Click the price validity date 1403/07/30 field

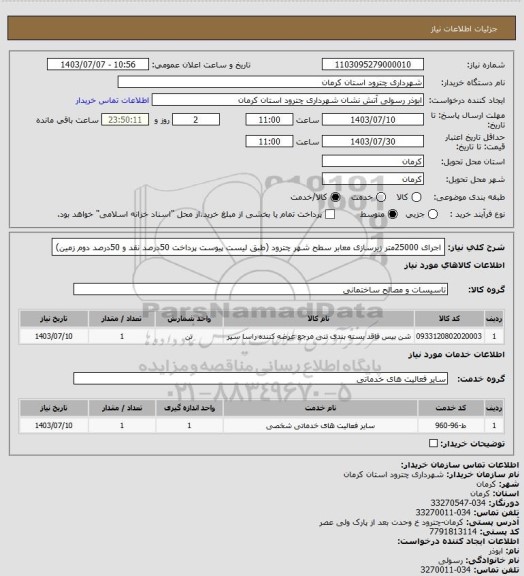click(373, 141)
